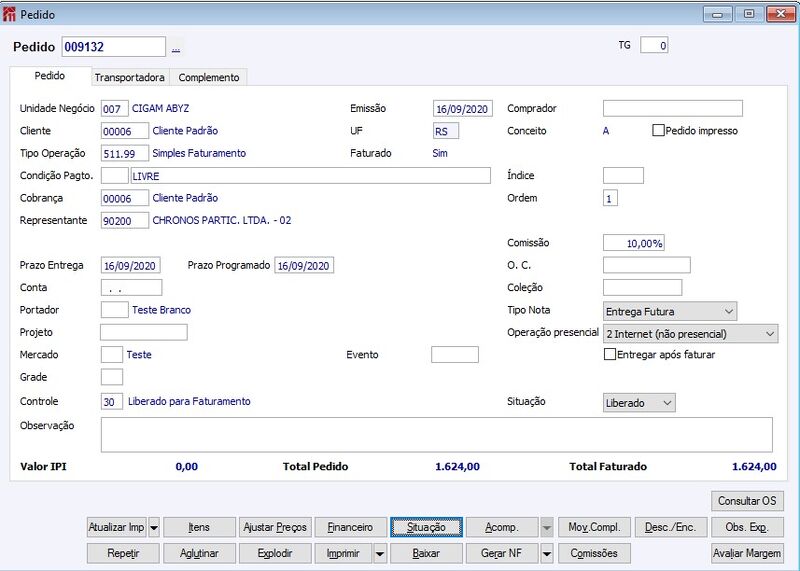This screenshot has width=800, height=571.
Task: Click the Ajustar Preços button
Action: tap(275, 527)
